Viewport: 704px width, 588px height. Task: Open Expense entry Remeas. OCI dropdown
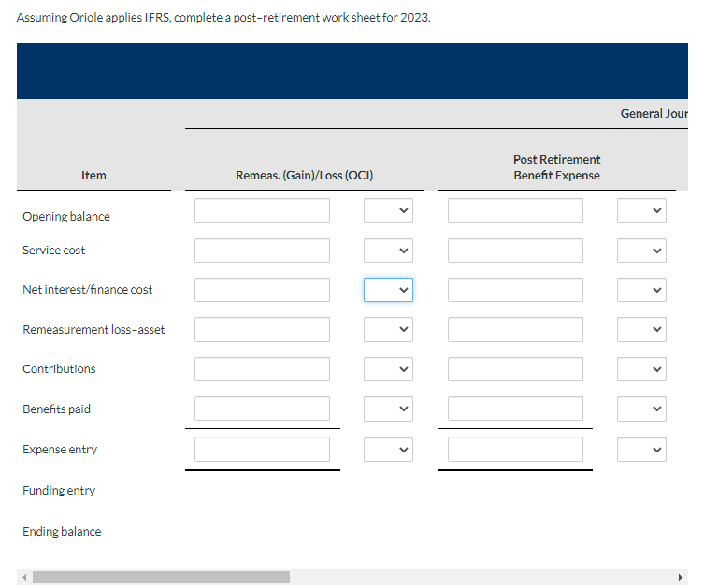pyautogui.click(x=388, y=450)
